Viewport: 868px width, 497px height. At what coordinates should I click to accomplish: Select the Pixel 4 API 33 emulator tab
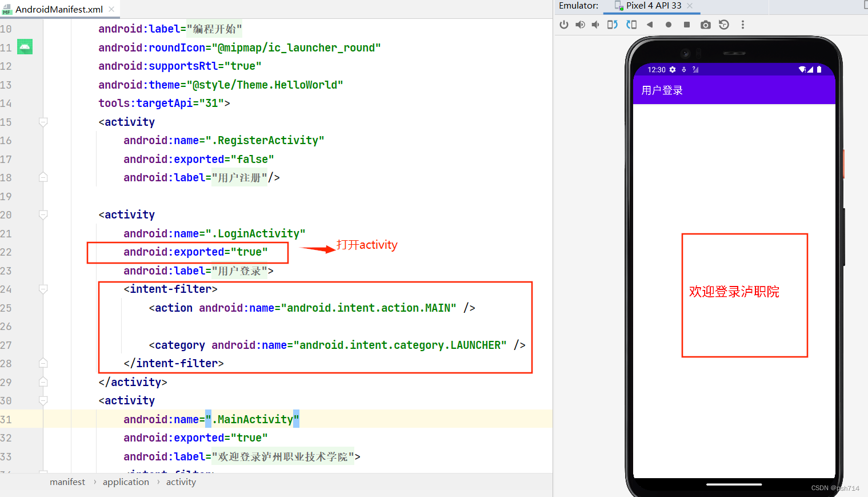click(653, 6)
